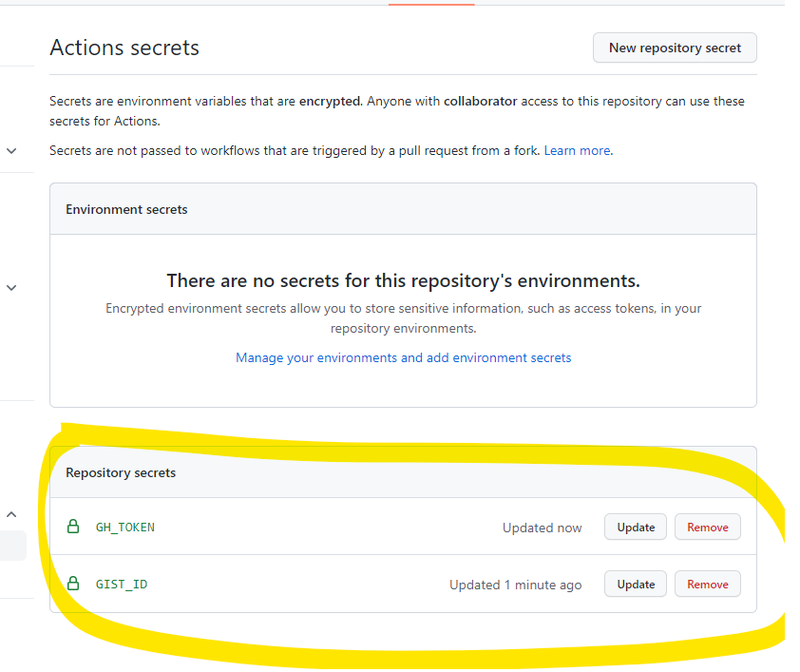
Task: Create a New repository secret
Action: pos(675,48)
